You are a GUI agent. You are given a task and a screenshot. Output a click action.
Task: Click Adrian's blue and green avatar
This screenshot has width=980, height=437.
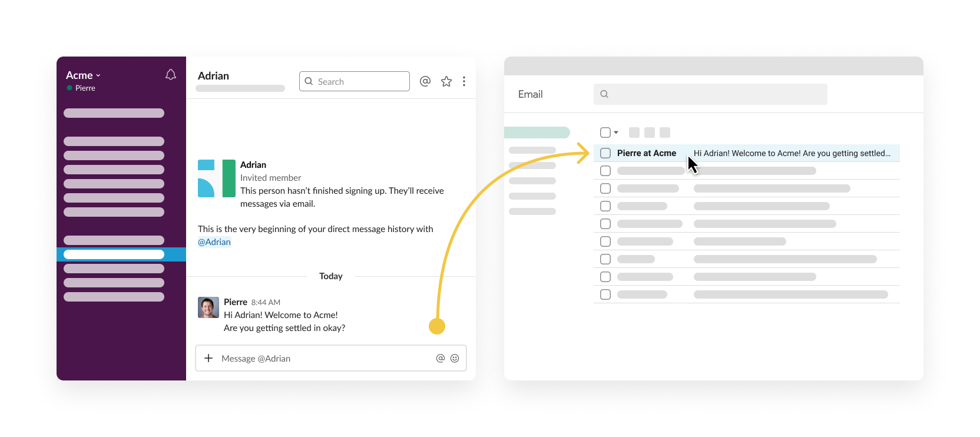click(x=217, y=178)
